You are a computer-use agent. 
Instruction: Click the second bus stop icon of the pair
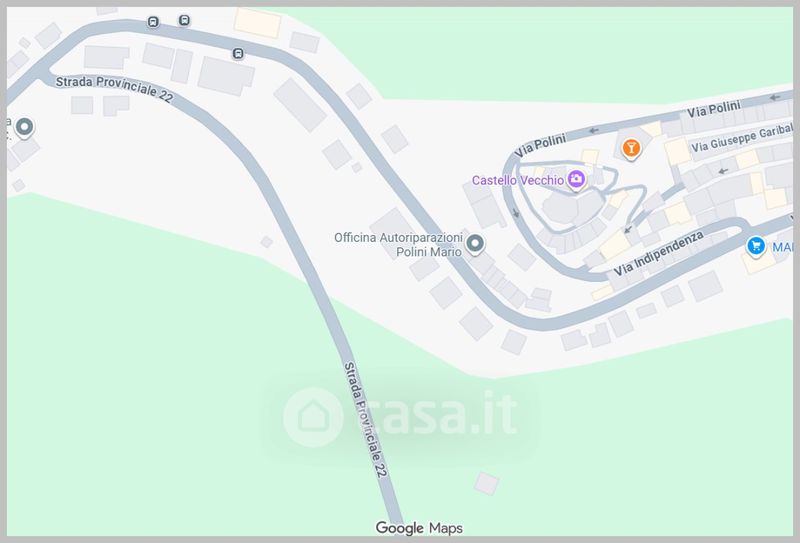(184, 20)
